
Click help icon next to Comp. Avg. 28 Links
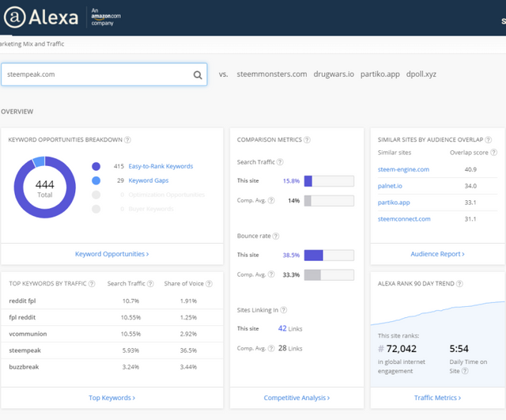271,348
